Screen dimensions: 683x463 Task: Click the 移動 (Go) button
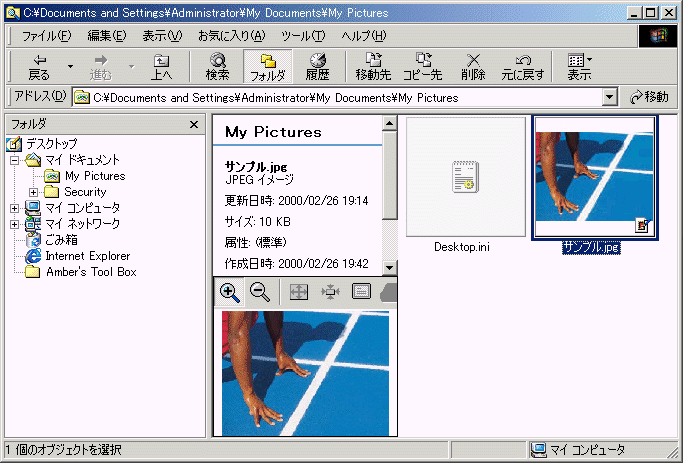pyautogui.click(x=649, y=97)
